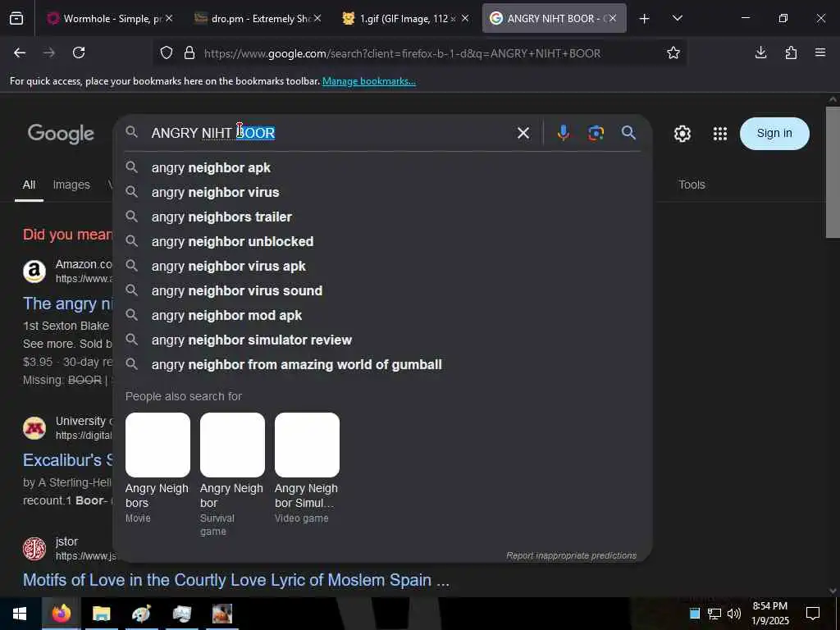Click Firefox icon in taskbar
This screenshot has height=630, width=840.
click(61, 614)
